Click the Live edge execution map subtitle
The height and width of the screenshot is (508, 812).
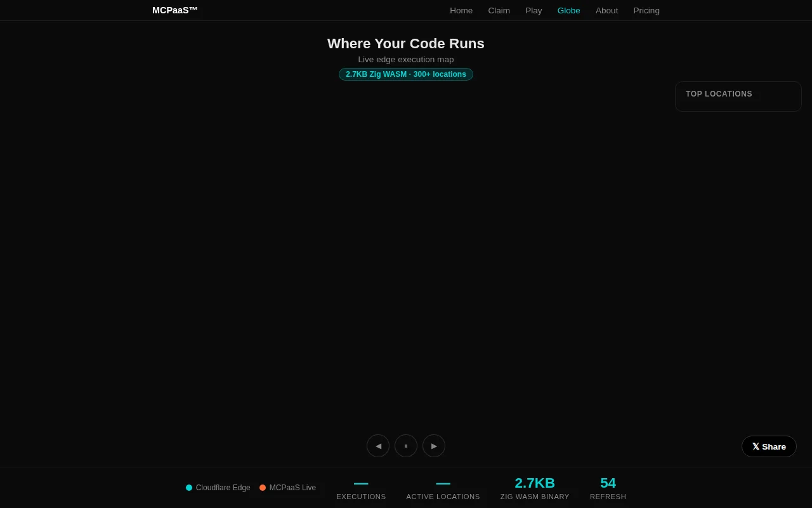coord(406,60)
